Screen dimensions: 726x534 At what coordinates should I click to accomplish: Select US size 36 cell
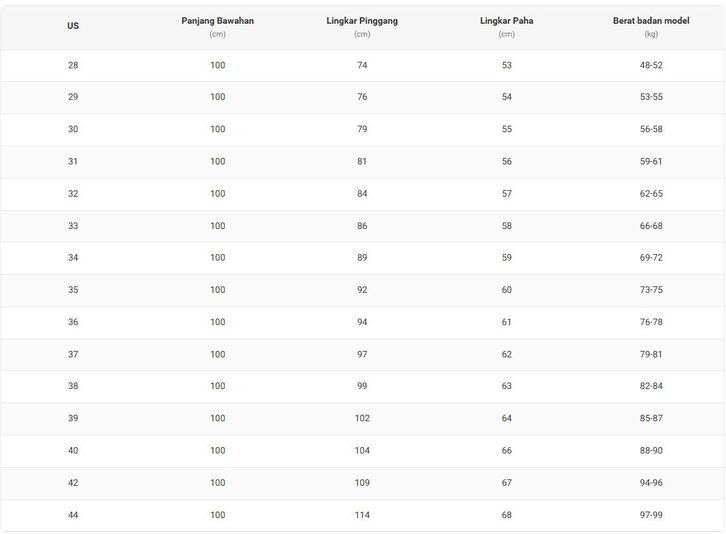73,322
